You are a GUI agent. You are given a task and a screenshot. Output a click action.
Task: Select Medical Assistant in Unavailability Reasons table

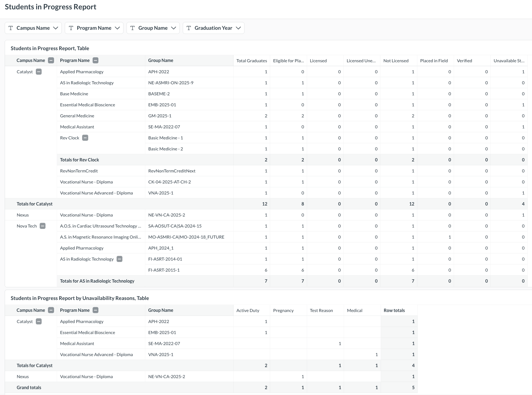tap(101, 343)
